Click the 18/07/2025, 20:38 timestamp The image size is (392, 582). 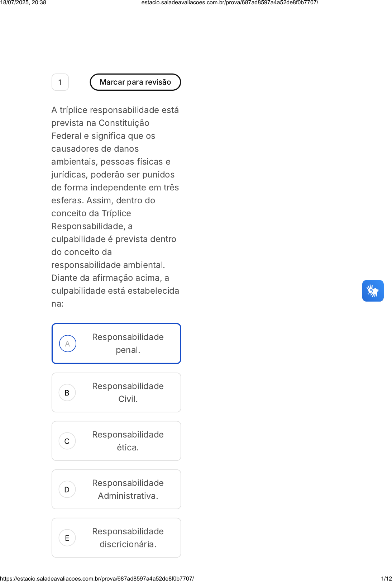(23, 3)
